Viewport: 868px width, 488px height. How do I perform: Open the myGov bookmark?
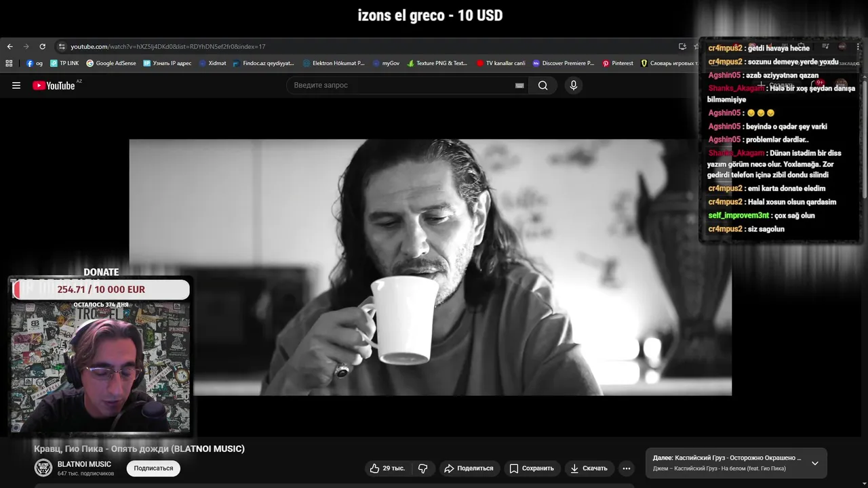point(386,63)
